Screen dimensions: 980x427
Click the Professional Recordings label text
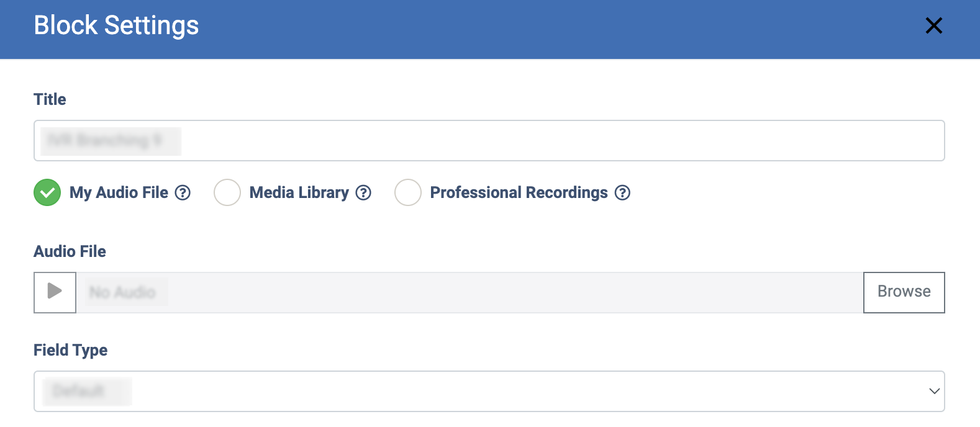519,193
